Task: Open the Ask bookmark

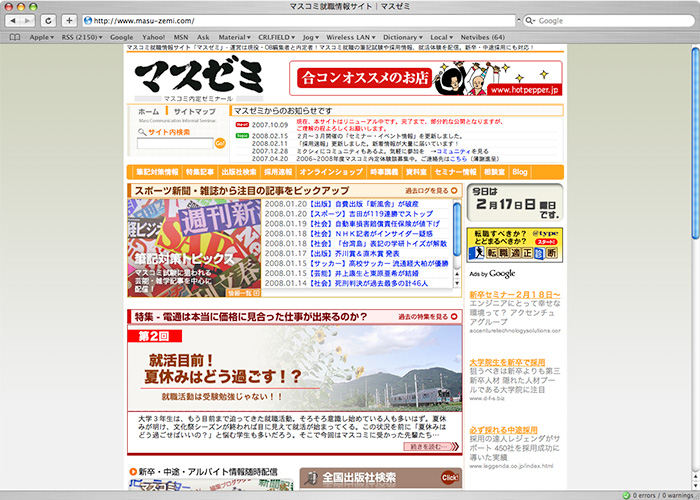Action: pos(203,38)
